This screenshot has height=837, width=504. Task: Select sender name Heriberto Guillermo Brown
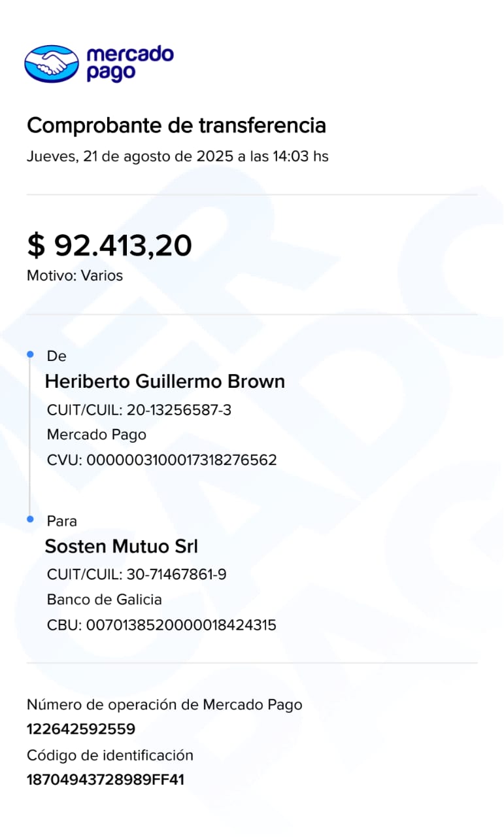165,381
